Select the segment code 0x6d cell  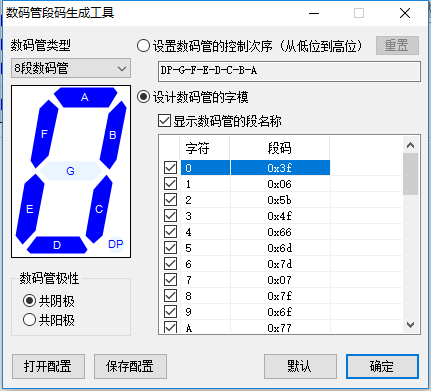[x=280, y=248]
